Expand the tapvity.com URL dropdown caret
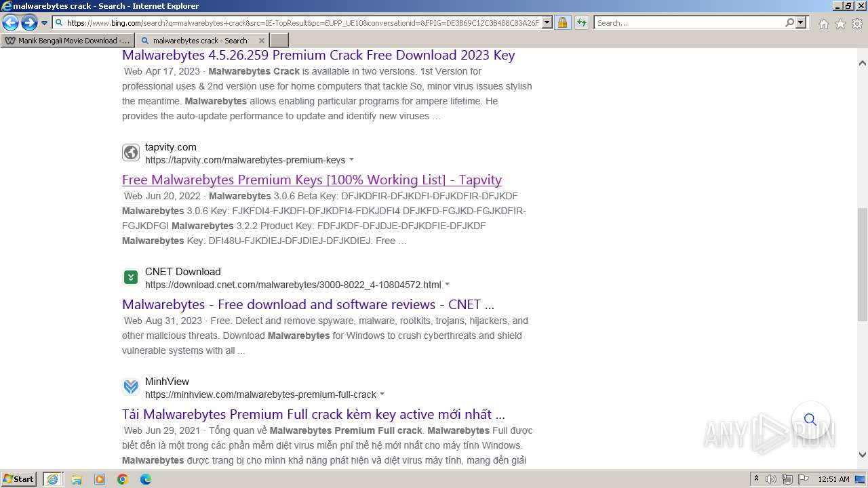Image resolution: width=868 pixels, height=488 pixels. pos(351,161)
